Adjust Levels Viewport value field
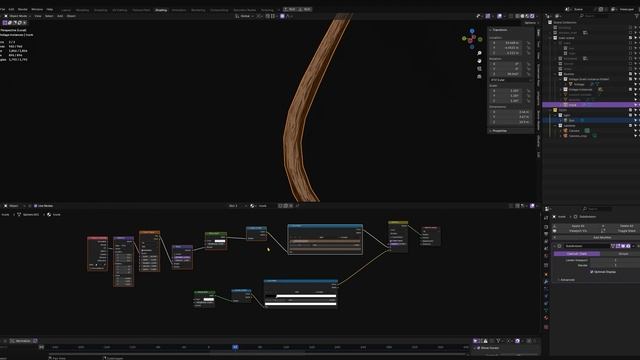Screen dimensions: 640x360 click(617, 260)
